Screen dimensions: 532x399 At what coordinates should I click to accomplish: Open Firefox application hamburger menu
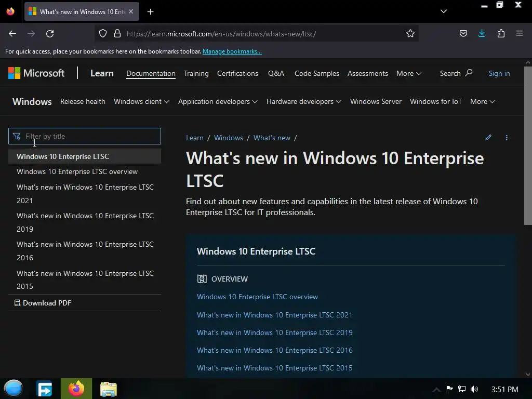[520, 33]
